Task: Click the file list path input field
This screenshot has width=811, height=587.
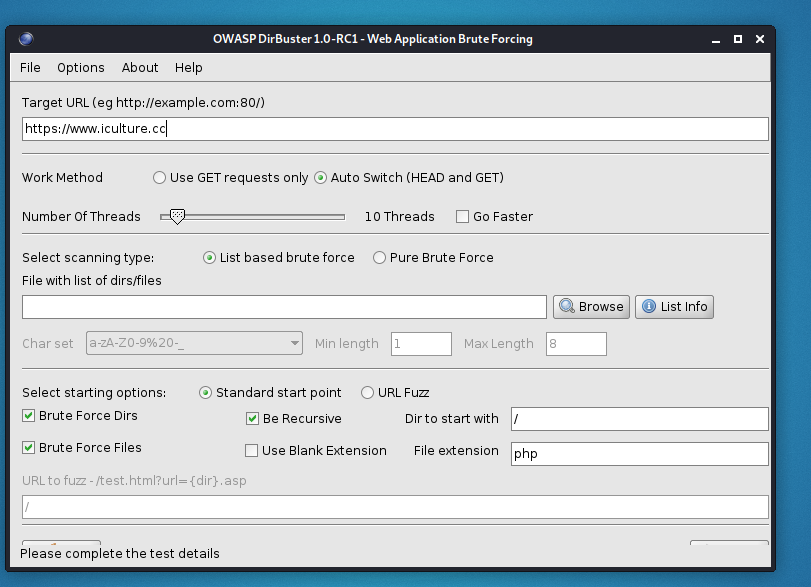Action: pos(284,307)
